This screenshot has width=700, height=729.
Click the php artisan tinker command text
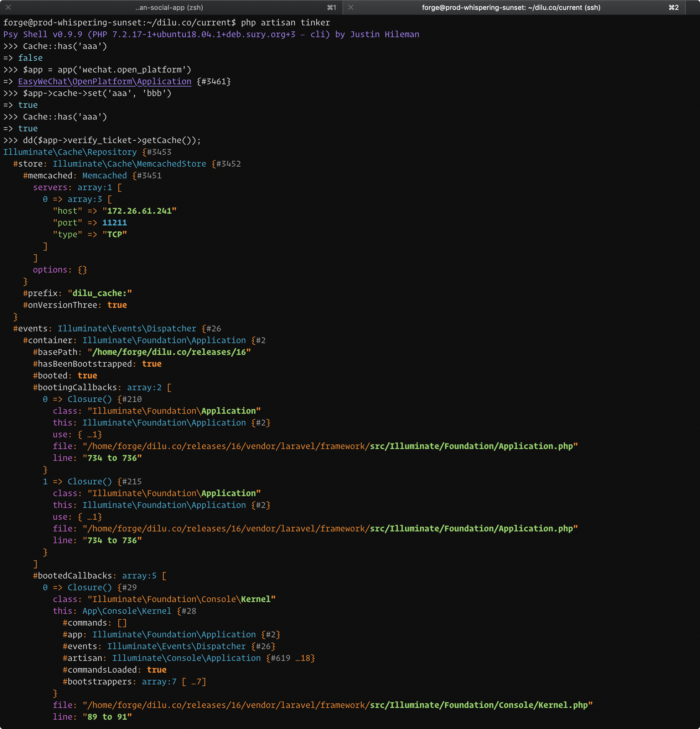(x=286, y=22)
